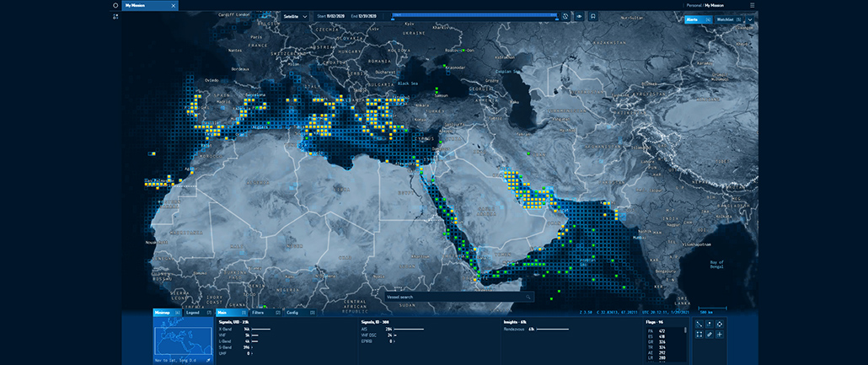
Task: Click the fullscreen expand icon at left
Action: pyautogui.click(x=115, y=17)
